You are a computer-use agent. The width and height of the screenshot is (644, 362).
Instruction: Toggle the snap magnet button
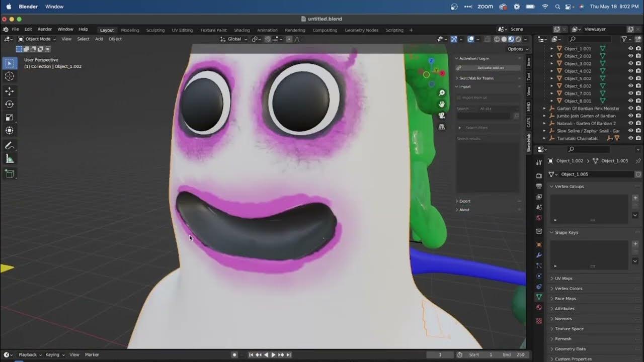coord(268,39)
